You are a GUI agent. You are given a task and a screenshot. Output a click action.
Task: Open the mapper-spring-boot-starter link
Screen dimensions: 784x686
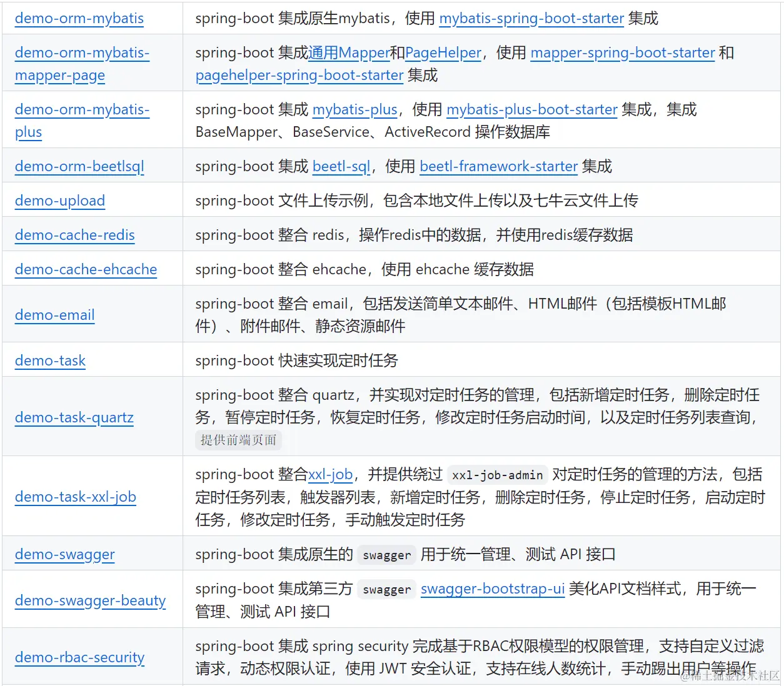(622, 52)
